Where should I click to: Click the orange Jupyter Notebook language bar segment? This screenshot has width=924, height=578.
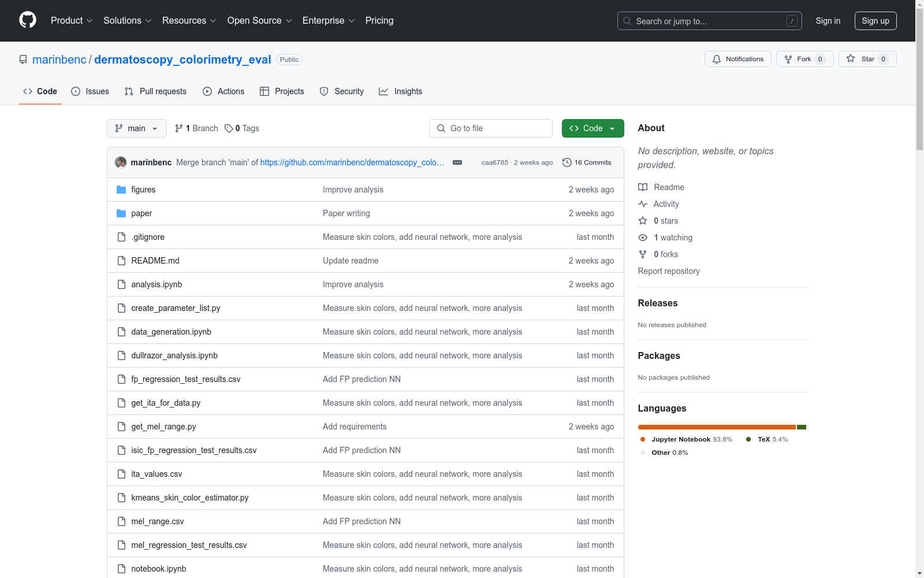(717, 427)
